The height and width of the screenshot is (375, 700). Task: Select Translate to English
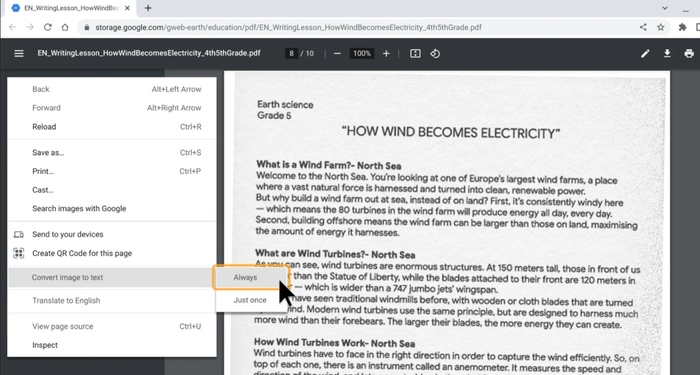pyautogui.click(x=112, y=300)
